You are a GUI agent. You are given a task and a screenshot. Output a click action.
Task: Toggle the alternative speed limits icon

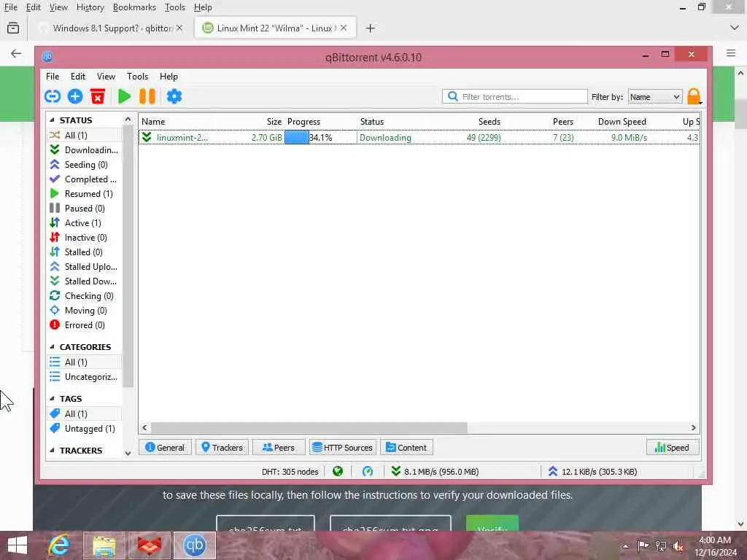[x=368, y=472]
